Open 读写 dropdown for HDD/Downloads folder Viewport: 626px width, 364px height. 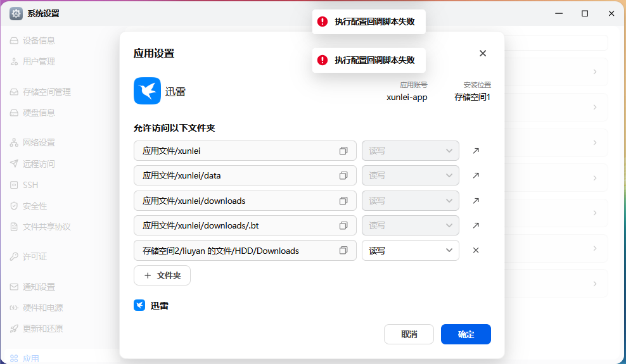click(x=411, y=251)
